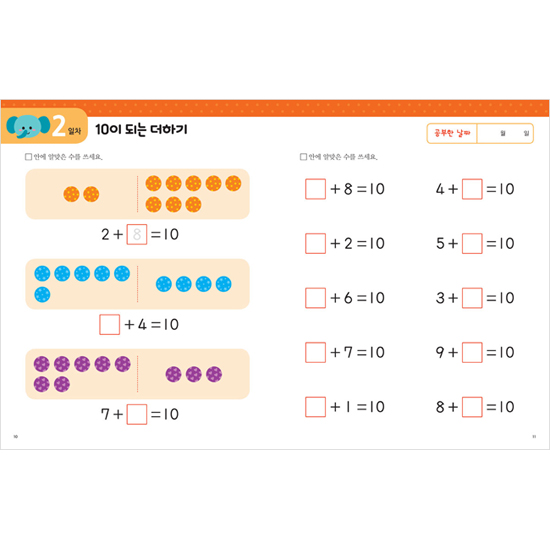Select the empty box before + 2 = 10

coord(315,243)
